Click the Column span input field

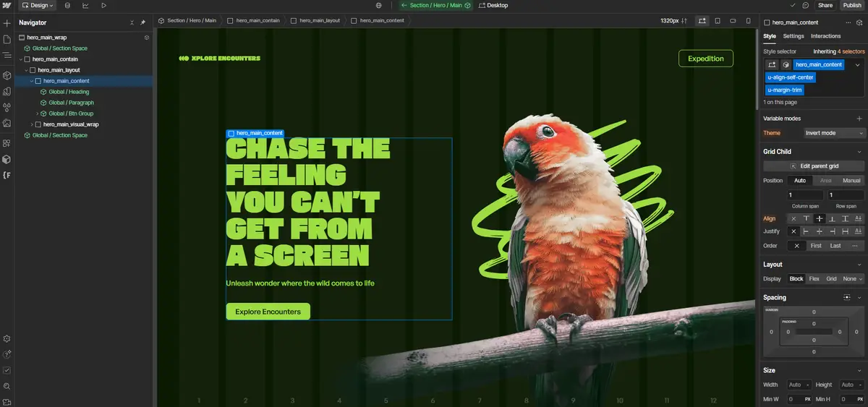pyautogui.click(x=805, y=195)
